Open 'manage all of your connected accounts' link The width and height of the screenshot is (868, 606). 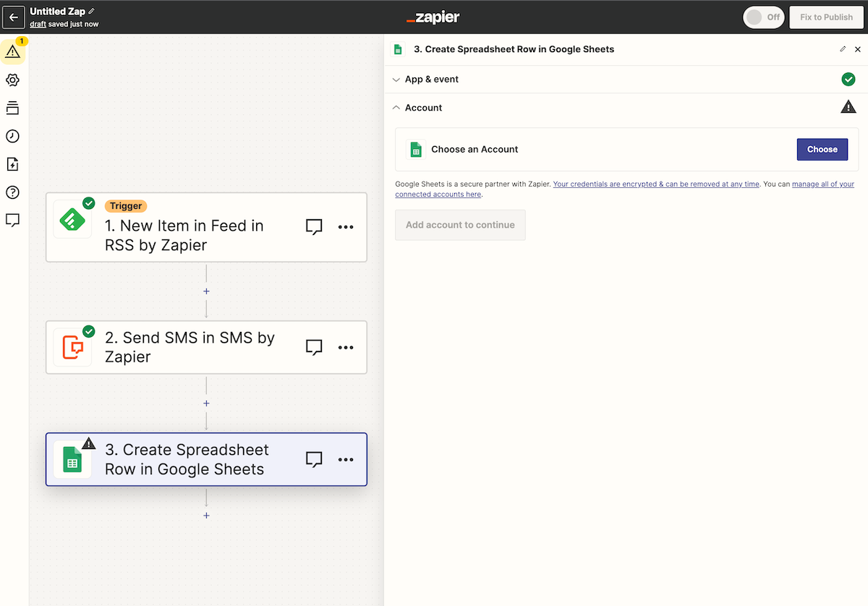(823, 184)
